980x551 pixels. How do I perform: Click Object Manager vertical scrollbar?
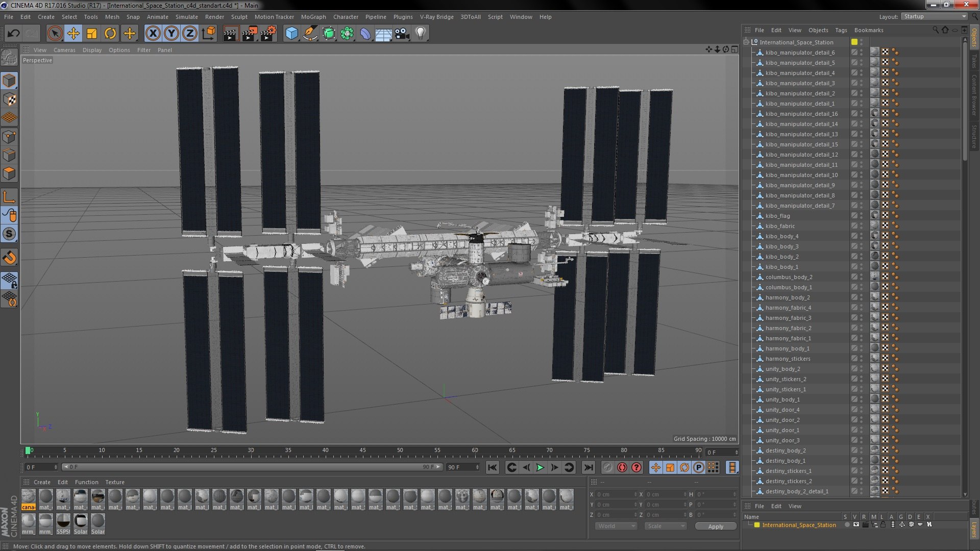[x=965, y=102]
